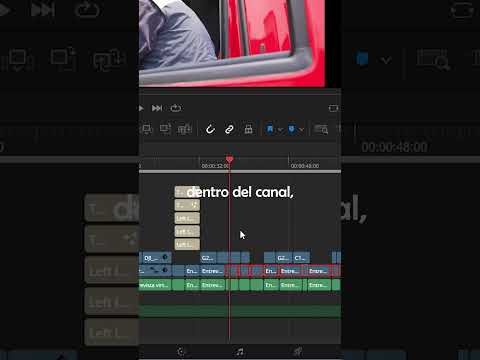Click ruler timecode 00:00:32:00
The width and height of the screenshot is (480, 360).
click(215, 166)
